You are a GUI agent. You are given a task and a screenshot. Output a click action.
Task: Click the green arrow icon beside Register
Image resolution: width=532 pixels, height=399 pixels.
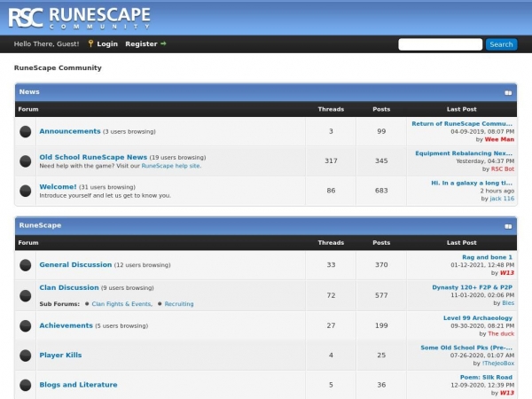point(163,43)
